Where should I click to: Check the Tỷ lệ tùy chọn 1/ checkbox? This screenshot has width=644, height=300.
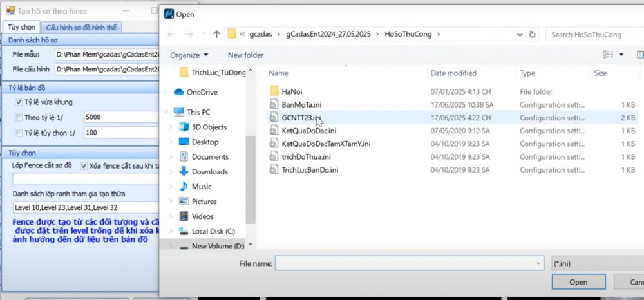pyautogui.click(x=19, y=133)
